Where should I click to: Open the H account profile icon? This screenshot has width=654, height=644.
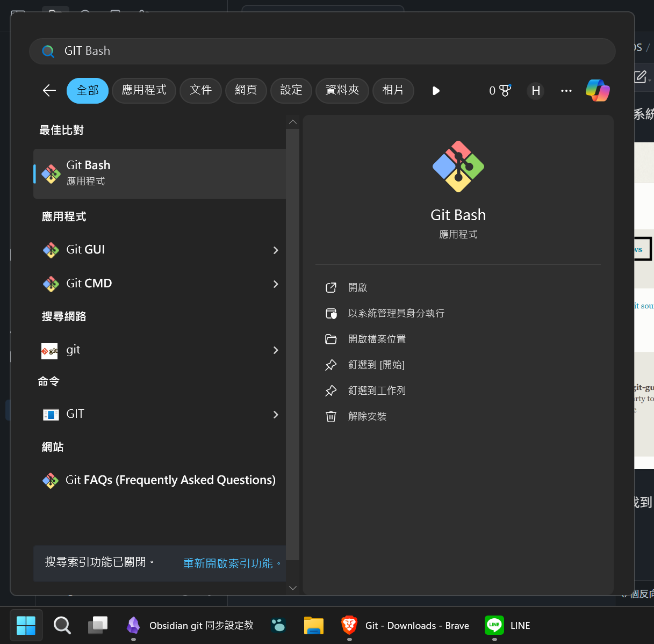coord(536,91)
